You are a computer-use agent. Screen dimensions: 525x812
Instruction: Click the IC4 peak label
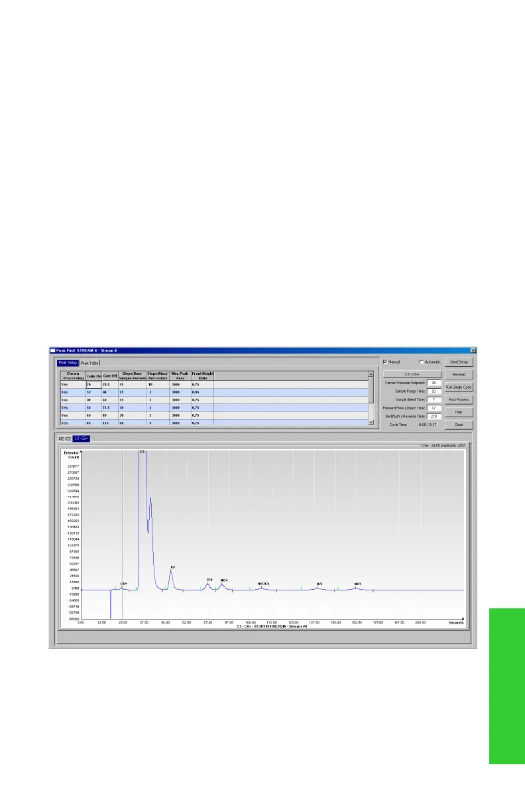[x=209, y=580]
